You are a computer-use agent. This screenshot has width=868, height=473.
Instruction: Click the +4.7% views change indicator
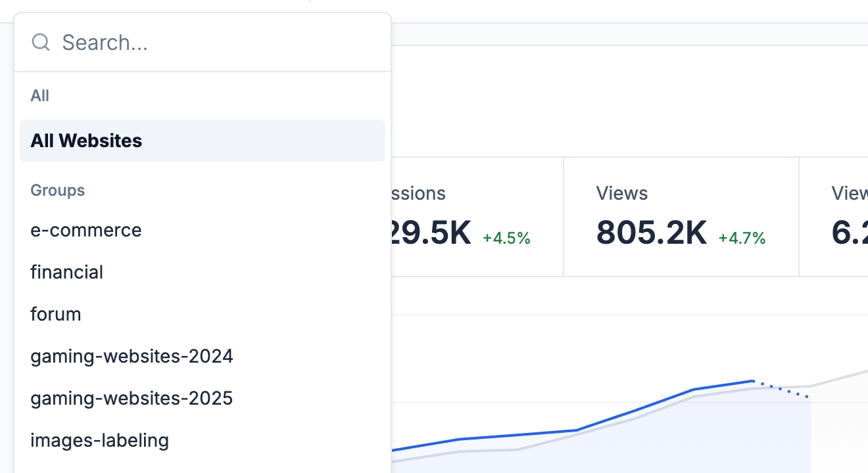[742, 238]
